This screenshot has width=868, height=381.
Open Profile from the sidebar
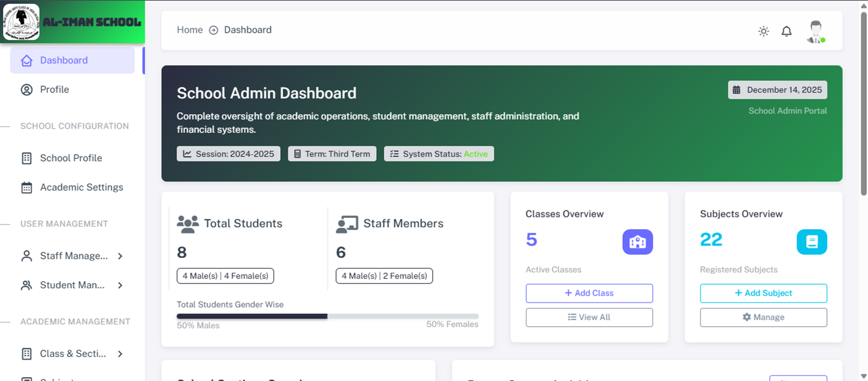[54, 89]
